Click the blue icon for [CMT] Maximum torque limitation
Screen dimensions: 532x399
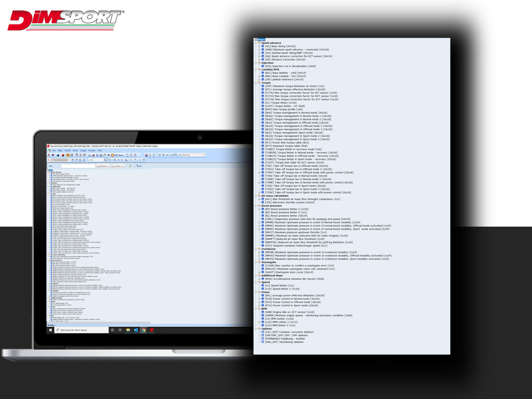[x=262, y=86]
